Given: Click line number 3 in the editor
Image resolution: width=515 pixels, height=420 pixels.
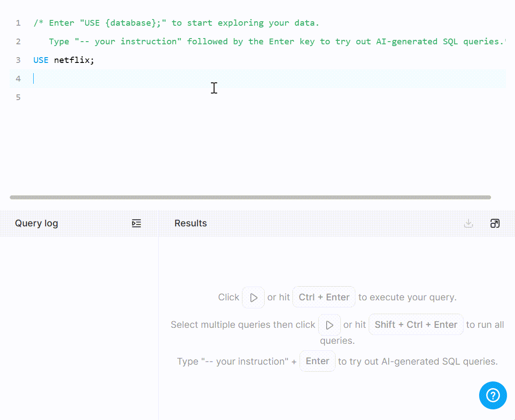Looking at the screenshot, I should click(18, 60).
